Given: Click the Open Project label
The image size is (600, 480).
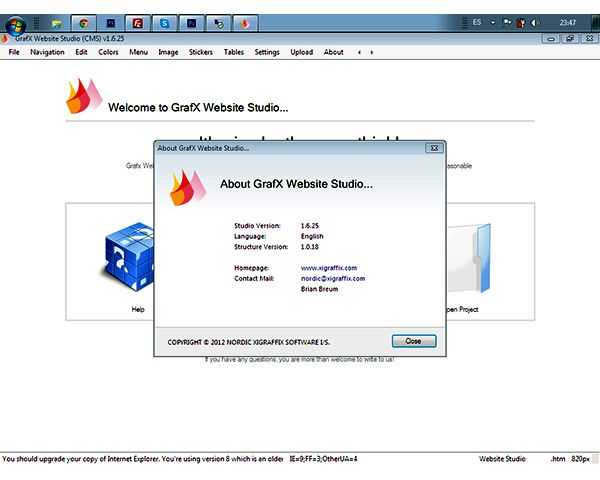Looking at the screenshot, I should (x=463, y=309).
